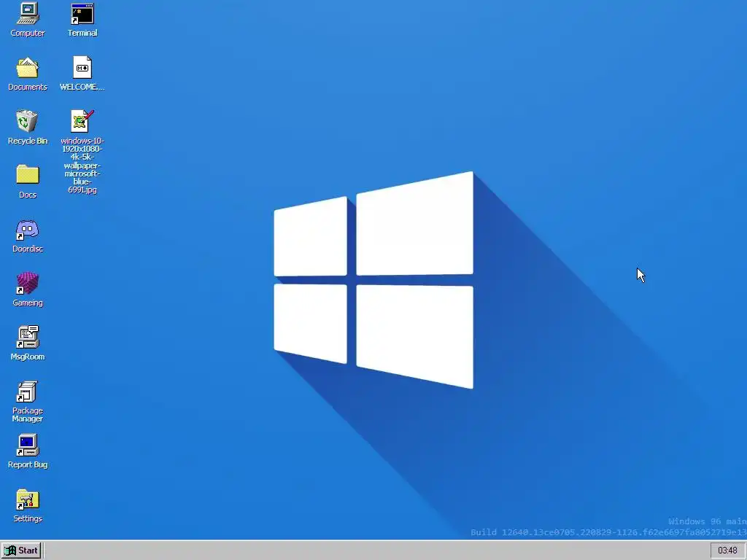Click the "Terminal" label text
This screenshot has width=747, height=560.
pyautogui.click(x=82, y=33)
